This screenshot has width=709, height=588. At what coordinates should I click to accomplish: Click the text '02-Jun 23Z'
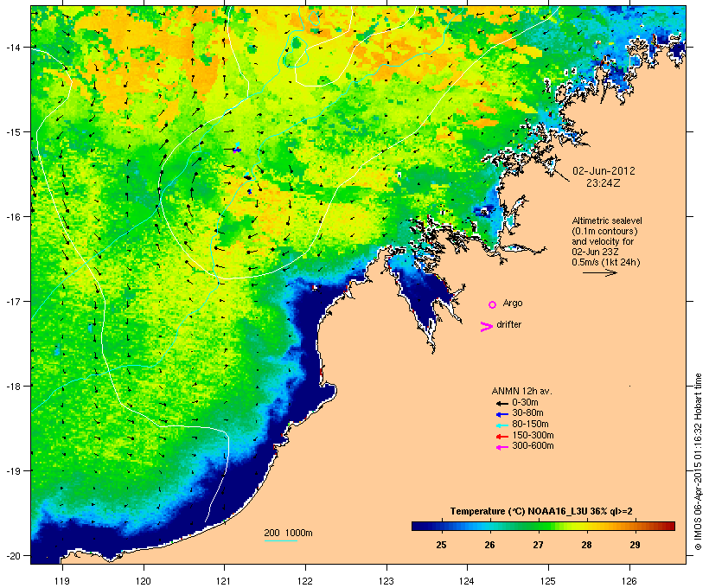coord(595,252)
